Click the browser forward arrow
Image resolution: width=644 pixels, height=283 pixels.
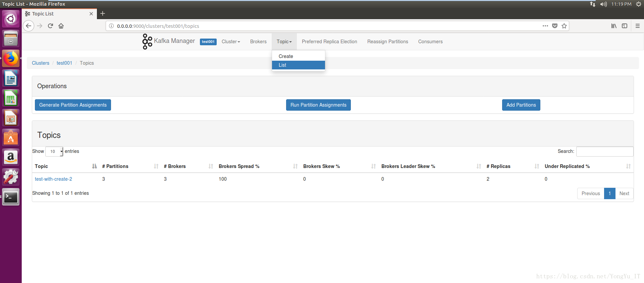tap(40, 26)
